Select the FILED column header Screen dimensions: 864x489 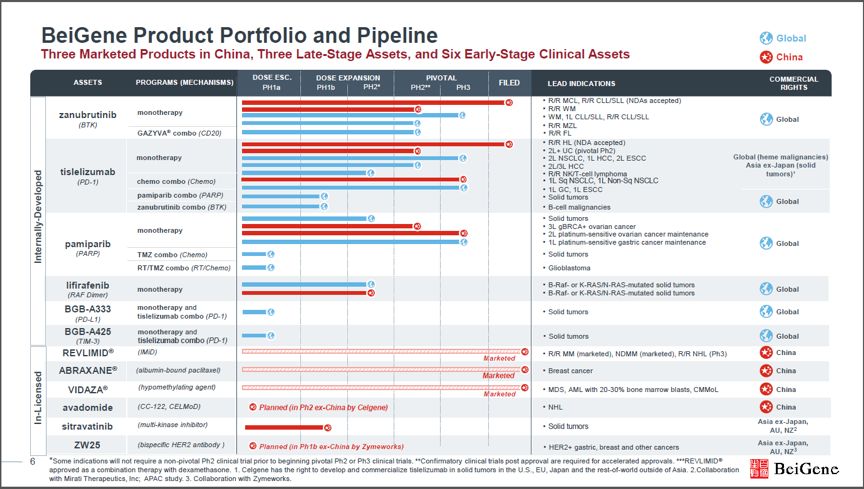pos(509,83)
